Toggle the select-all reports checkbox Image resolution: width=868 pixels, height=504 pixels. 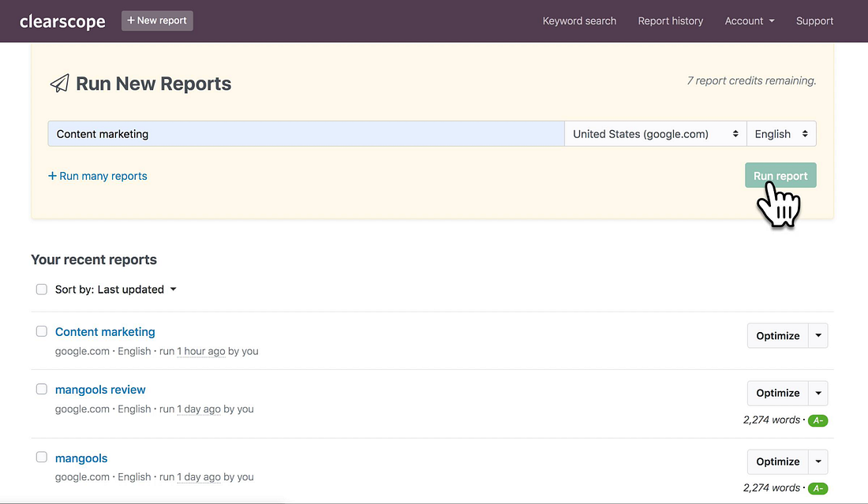point(42,289)
